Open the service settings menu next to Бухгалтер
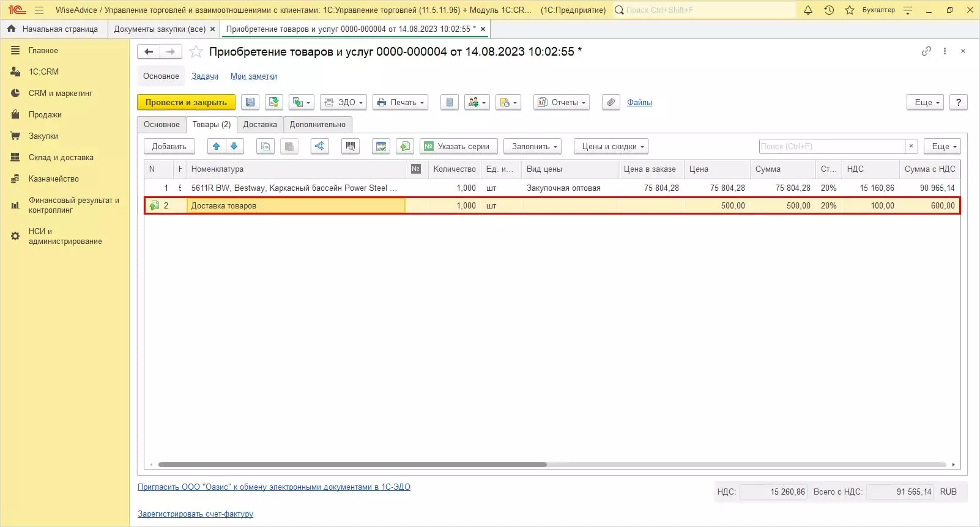980x527 pixels. [x=908, y=10]
